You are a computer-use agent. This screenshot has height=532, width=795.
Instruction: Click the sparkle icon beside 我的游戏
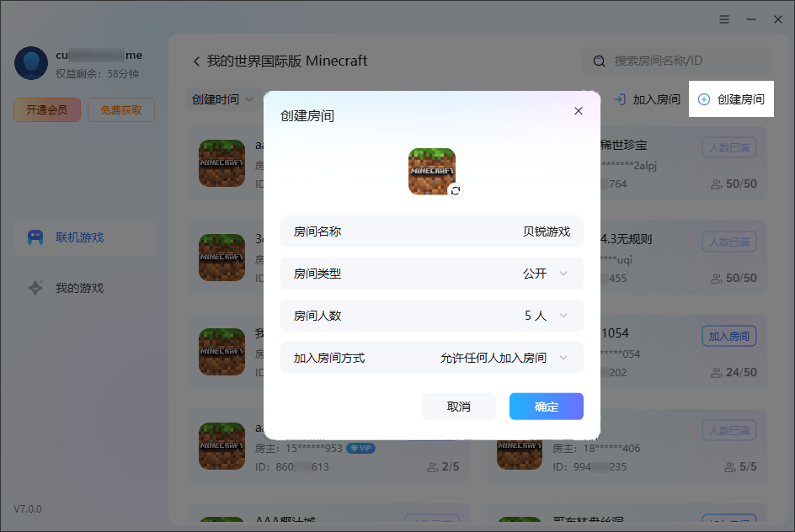point(35,288)
